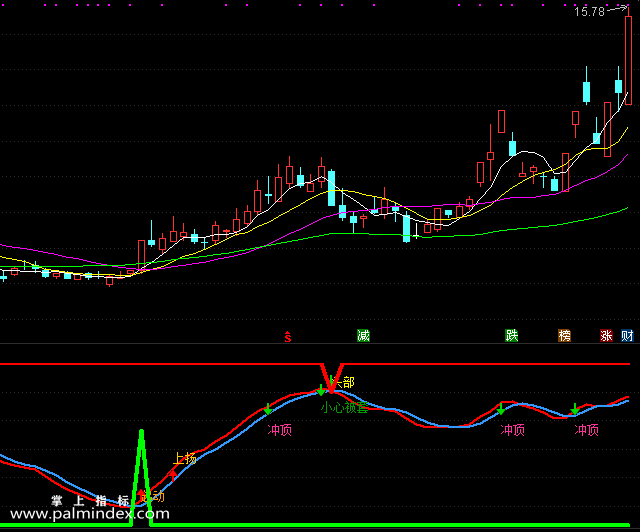Open the brown 榜 info marker
The image size is (640, 532).
coord(564,336)
